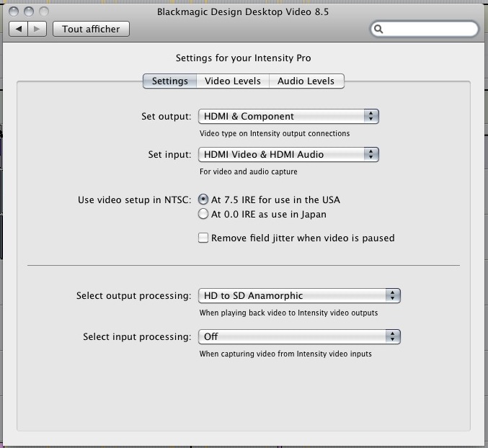This screenshot has width=488, height=448.
Task: Click the back navigation arrow
Action: coord(19,29)
